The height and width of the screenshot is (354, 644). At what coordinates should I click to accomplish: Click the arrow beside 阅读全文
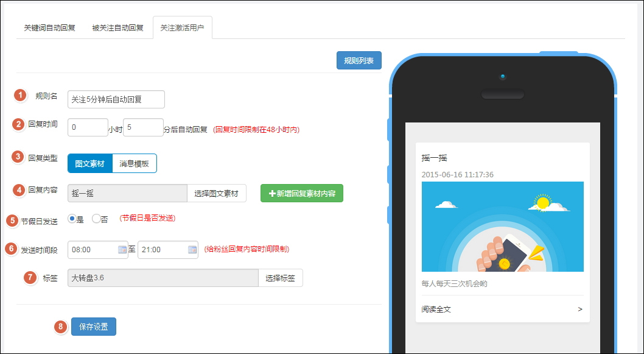coord(579,310)
